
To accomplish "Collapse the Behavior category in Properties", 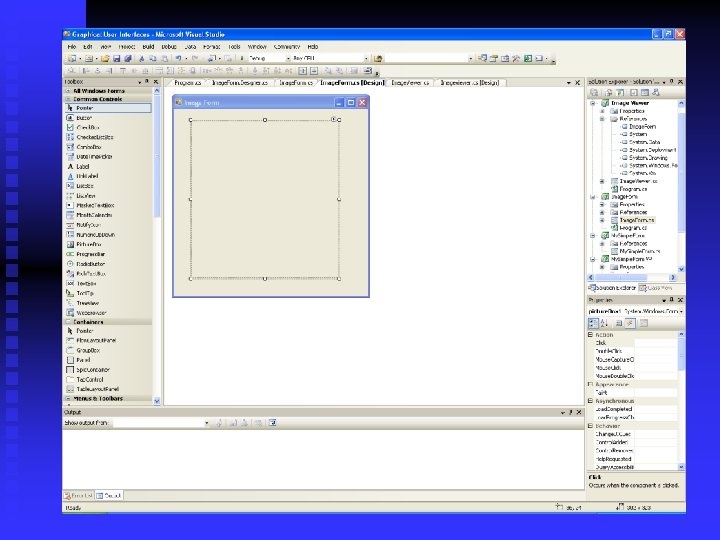I will [591, 426].
